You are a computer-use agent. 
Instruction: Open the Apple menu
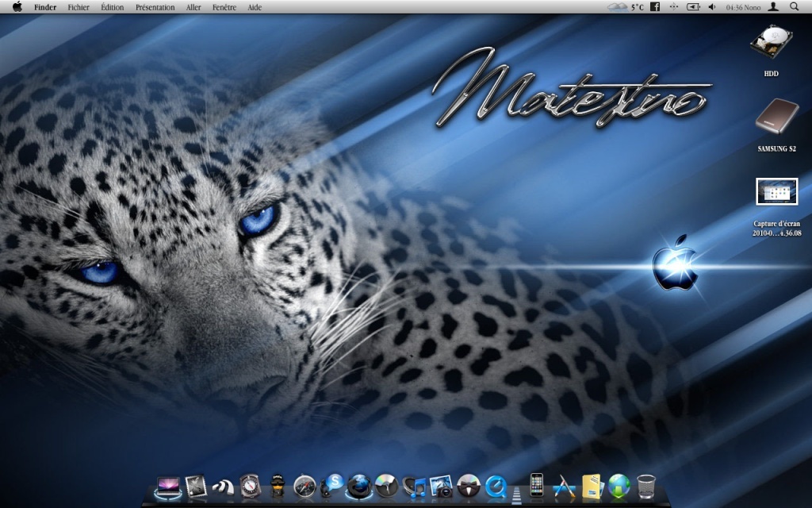[x=17, y=6]
